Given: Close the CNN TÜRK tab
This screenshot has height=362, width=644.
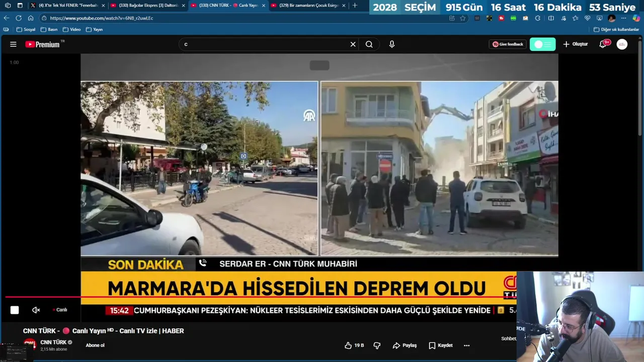Looking at the screenshot, I should 264,6.
